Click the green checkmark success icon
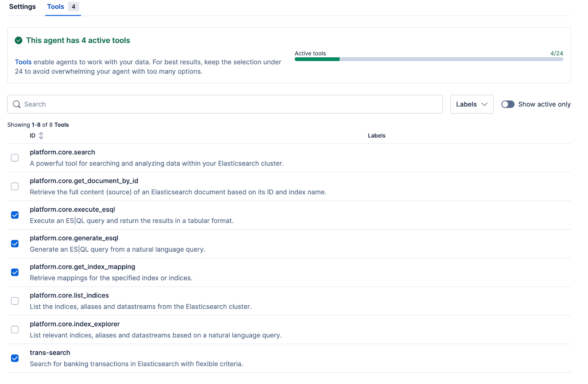The width and height of the screenshot is (588, 384). [x=18, y=40]
